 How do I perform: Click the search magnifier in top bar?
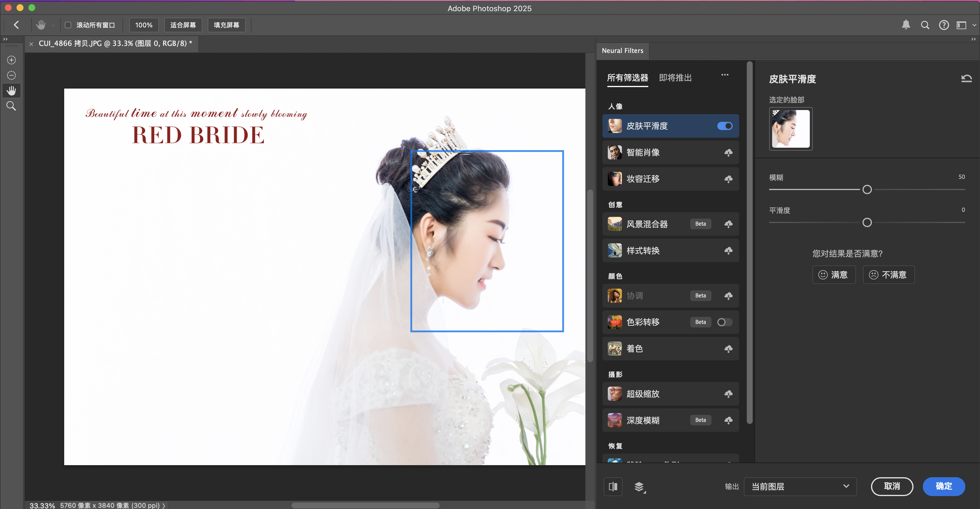[x=925, y=25]
